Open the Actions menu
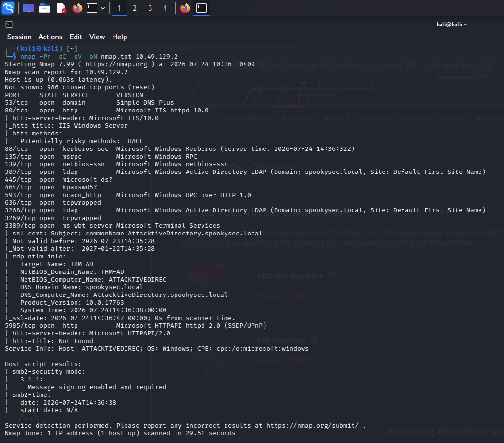This screenshot has height=443, width=504. [x=50, y=37]
